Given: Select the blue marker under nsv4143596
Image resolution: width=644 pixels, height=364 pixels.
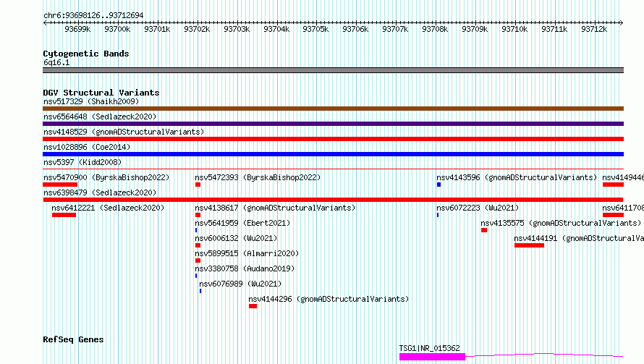Looking at the screenshot, I should (x=438, y=185).
